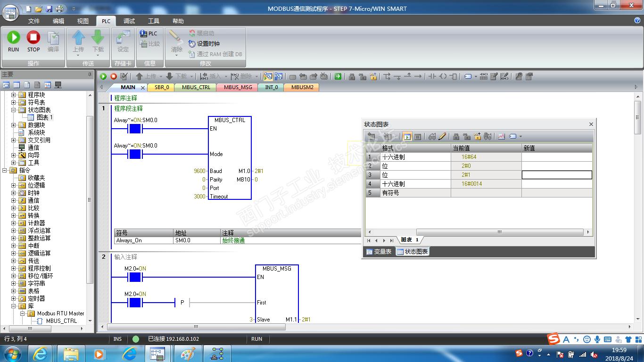The height and width of the screenshot is (362, 644).
Task: Insert a box instruction using the editor toolbar
Action: tap(454, 76)
